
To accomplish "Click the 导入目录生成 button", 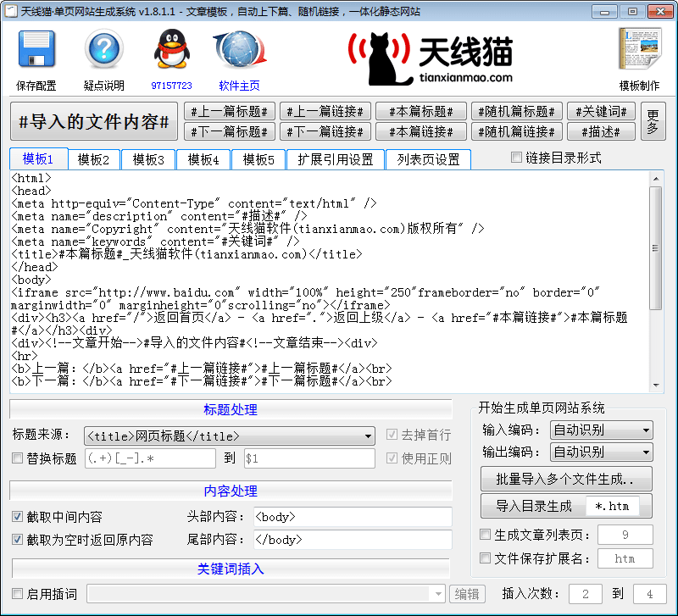I will pos(534,506).
